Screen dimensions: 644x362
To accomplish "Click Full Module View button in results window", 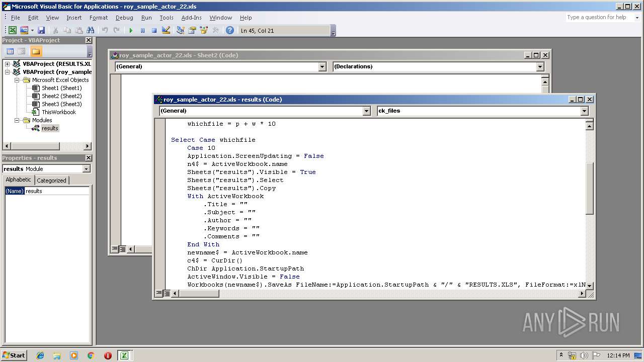I will point(167,293).
